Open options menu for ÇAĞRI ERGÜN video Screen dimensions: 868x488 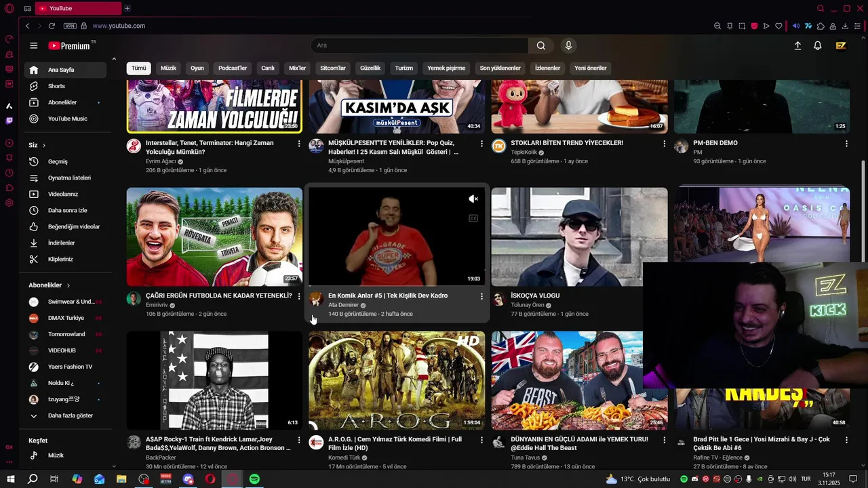299,296
